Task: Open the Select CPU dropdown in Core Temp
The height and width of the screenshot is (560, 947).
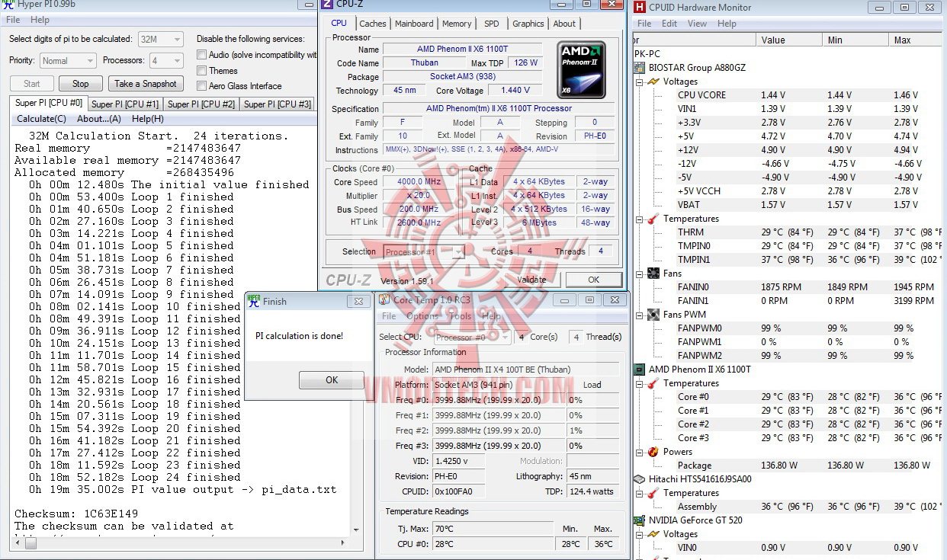Action: tap(473, 337)
